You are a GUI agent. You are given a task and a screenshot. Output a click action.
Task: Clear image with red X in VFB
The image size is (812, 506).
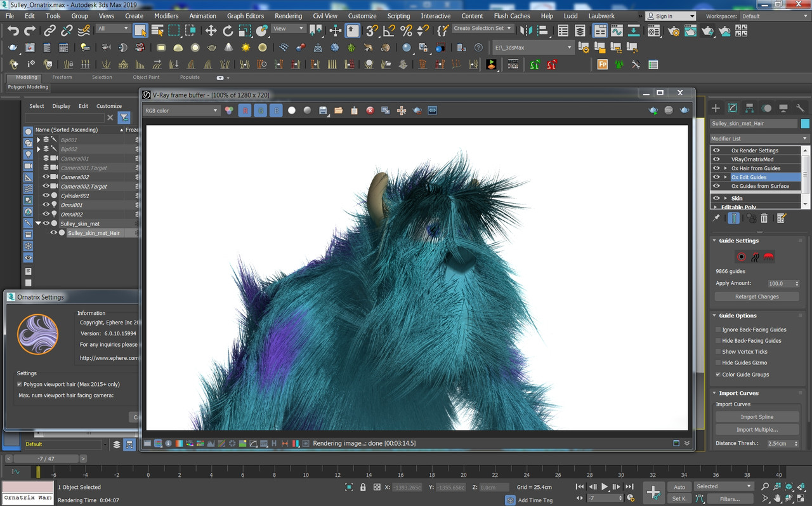pyautogui.click(x=370, y=110)
